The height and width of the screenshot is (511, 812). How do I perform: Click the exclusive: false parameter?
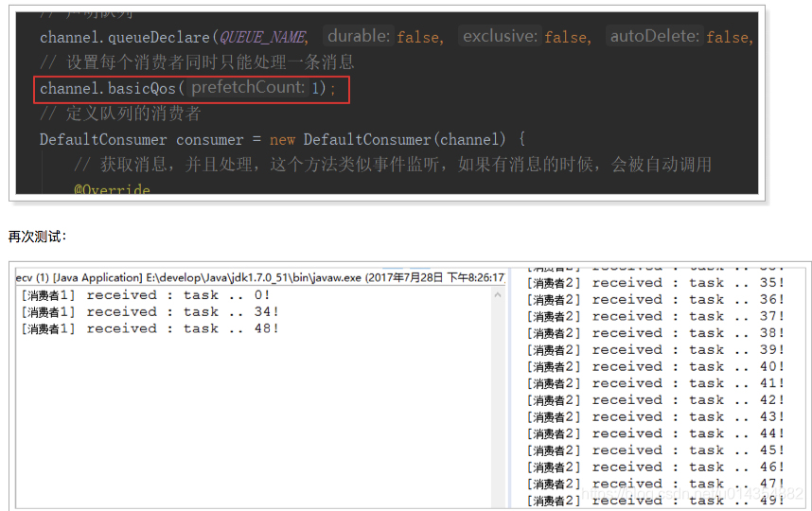pos(525,36)
